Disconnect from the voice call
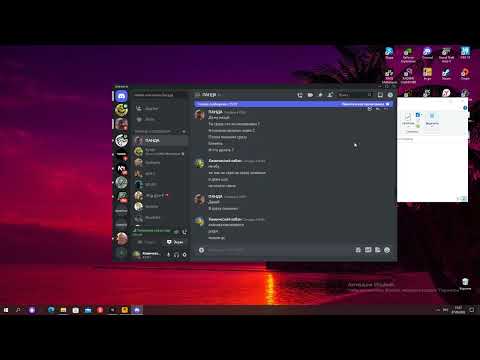 click(184, 231)
